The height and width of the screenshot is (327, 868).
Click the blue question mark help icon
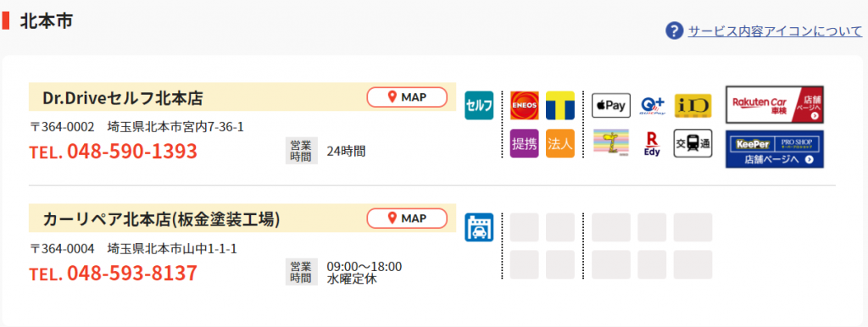click(x=674, y=31)
